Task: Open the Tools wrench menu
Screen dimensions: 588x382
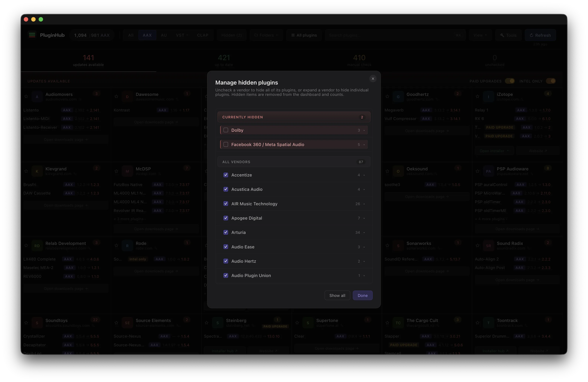Action: tap(508, 35)
